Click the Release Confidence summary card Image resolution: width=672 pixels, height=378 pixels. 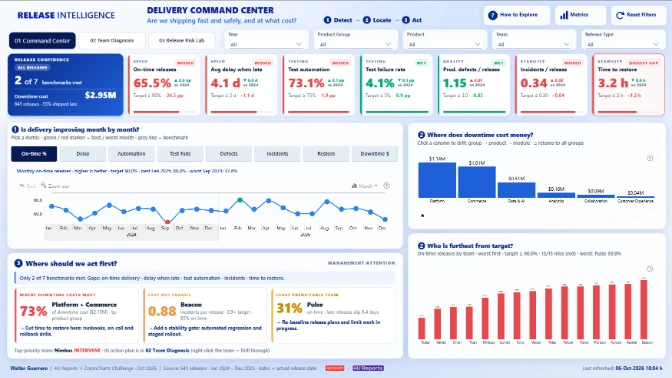[66, 85]
